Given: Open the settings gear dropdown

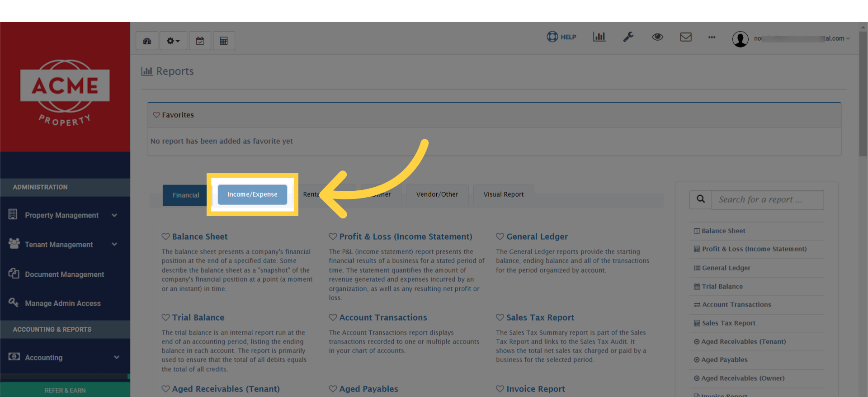Looking at the screenshot, I should pos(173,41).
